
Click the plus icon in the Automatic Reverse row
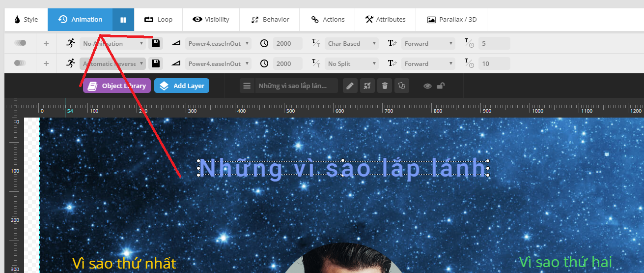tap(46, 63)
